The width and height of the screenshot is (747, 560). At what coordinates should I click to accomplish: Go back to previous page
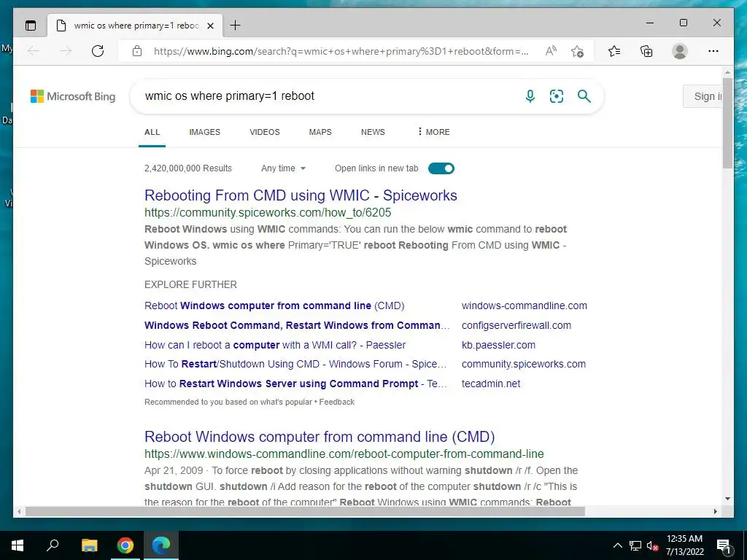pos(34,51)
